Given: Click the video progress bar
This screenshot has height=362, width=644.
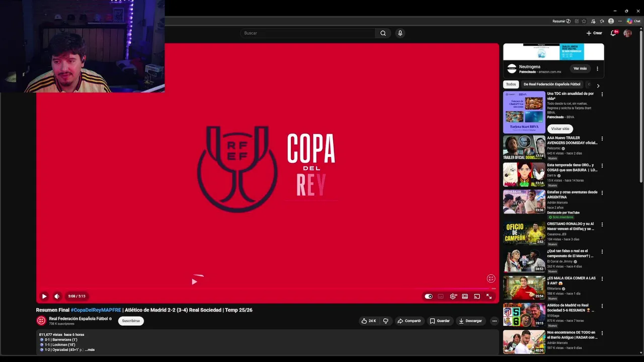Looking at the screenshot, I should pyautogui.click(x=267, y=289).
